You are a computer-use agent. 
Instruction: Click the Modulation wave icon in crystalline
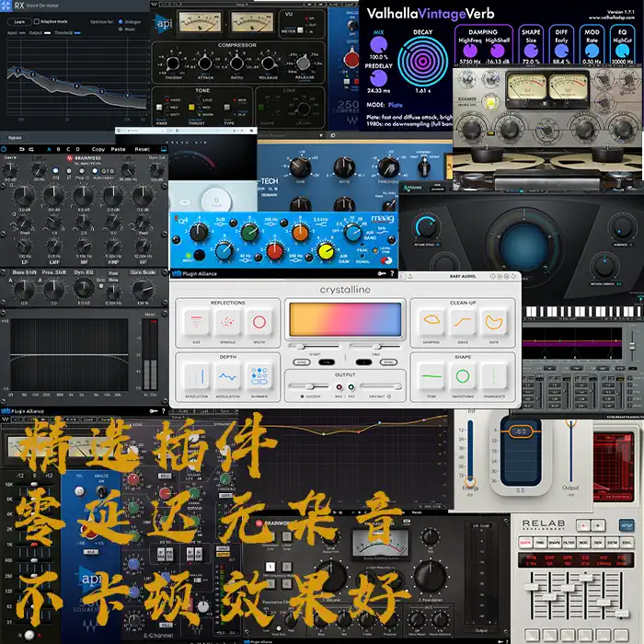point(227,376)
